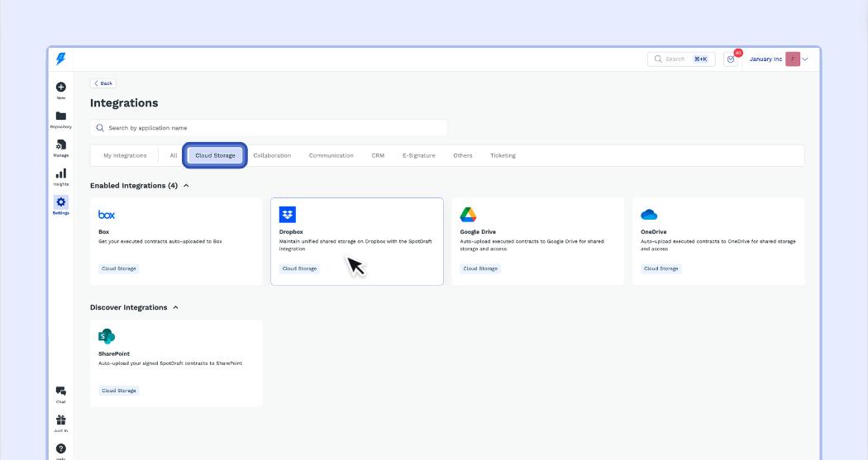Click the New plus icon in sidebar
Viewport: 868px width, 460px height.
(61, 88)
